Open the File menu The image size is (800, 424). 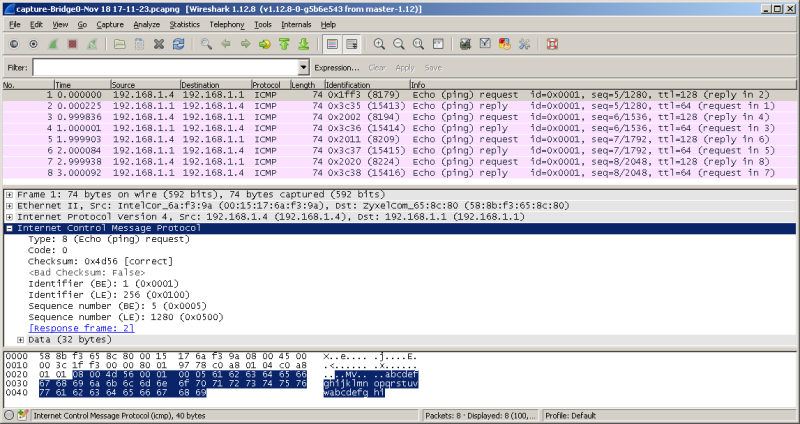15,24
